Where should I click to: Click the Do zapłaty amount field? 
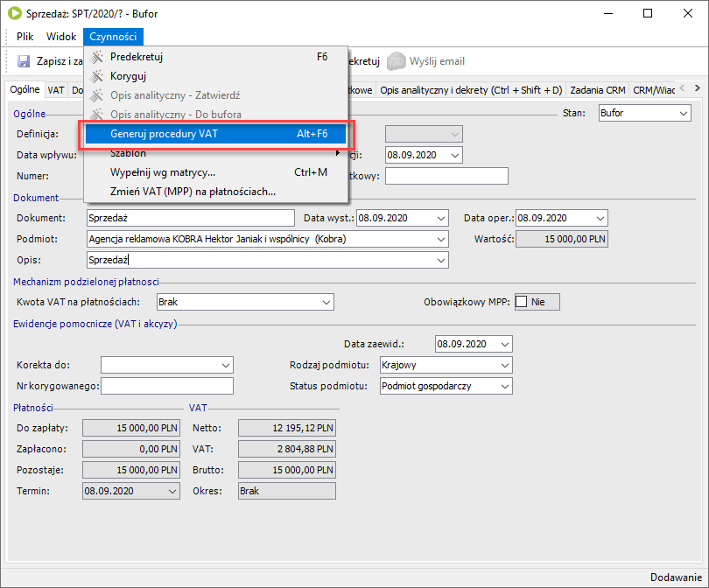coord(131,428)
